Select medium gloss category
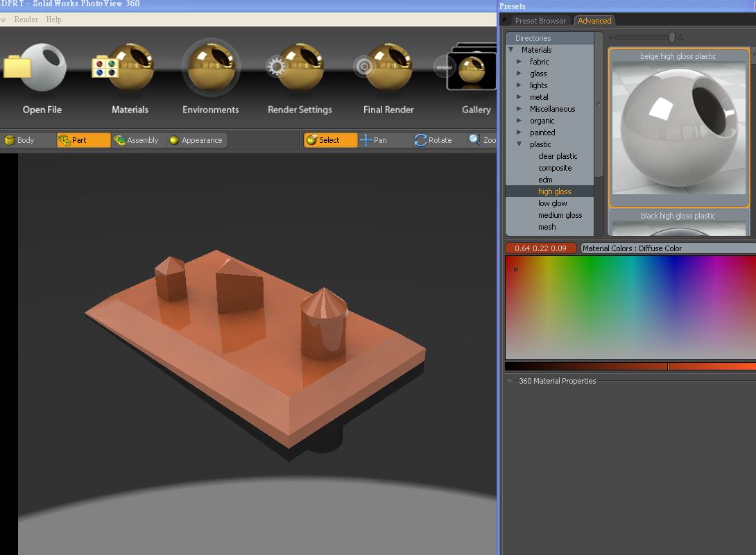 pos(560,215)
